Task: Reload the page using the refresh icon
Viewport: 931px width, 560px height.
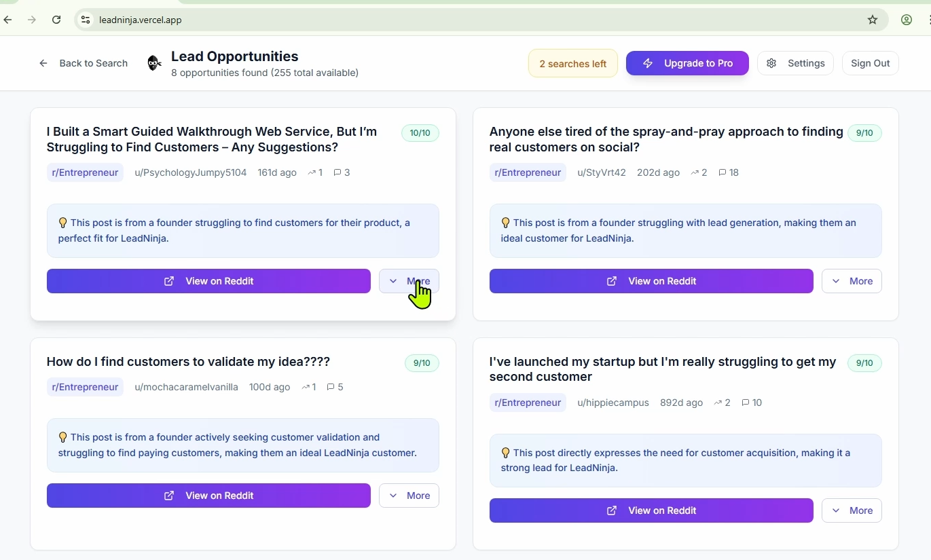Action: [x=56, y=20]
